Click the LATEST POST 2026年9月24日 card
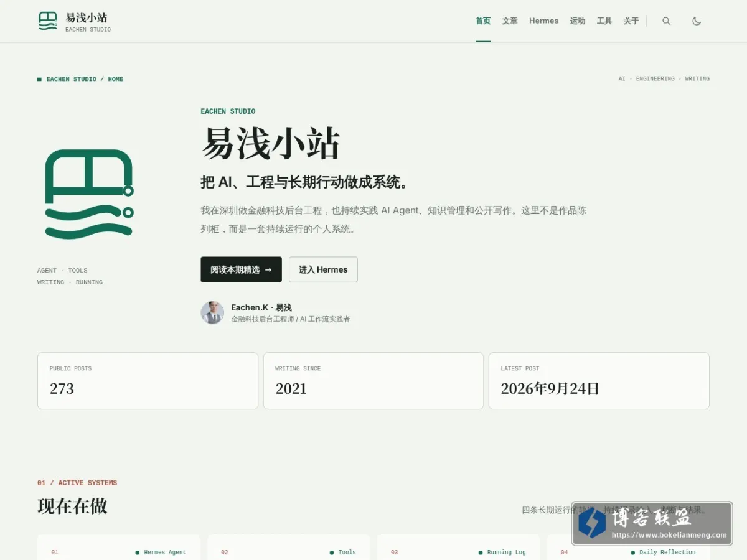The image size is (747, 560). [x=599, y=381]
